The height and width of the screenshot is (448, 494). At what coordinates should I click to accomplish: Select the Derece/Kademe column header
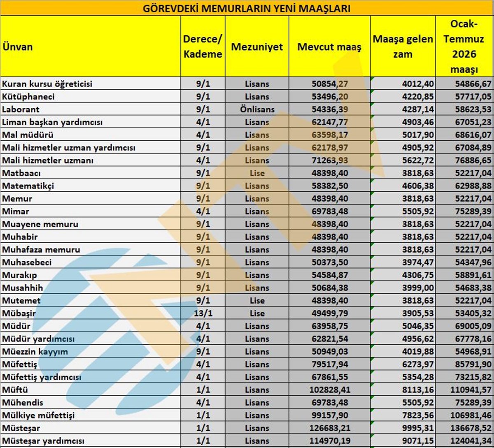(203, 46)
